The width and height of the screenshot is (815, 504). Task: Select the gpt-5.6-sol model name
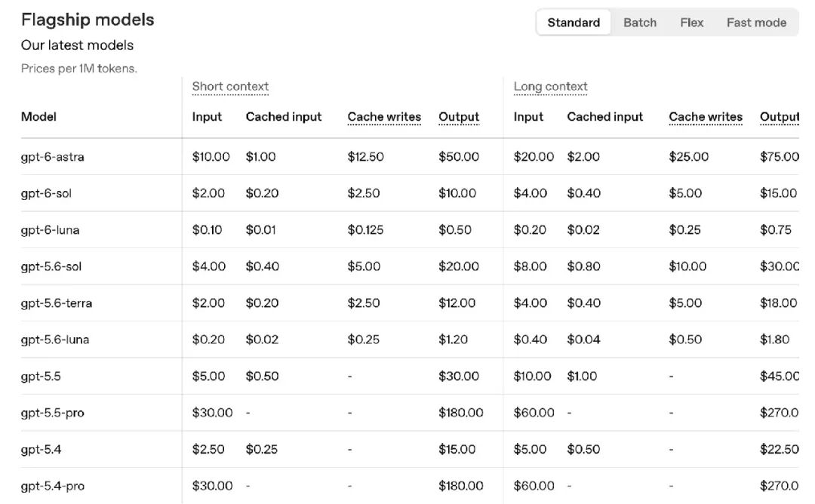(51, 266)
